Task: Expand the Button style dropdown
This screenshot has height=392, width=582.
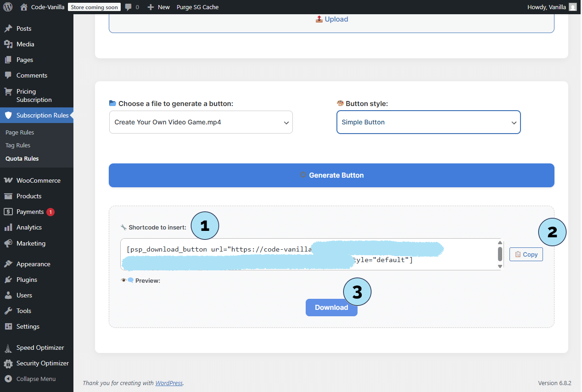Action: tap(428, 123)
